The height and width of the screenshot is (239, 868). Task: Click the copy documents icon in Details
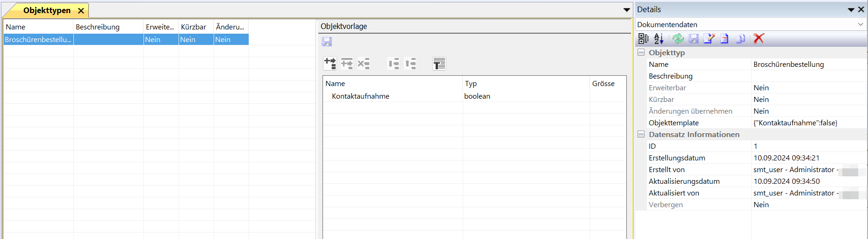tap(740, 39)
